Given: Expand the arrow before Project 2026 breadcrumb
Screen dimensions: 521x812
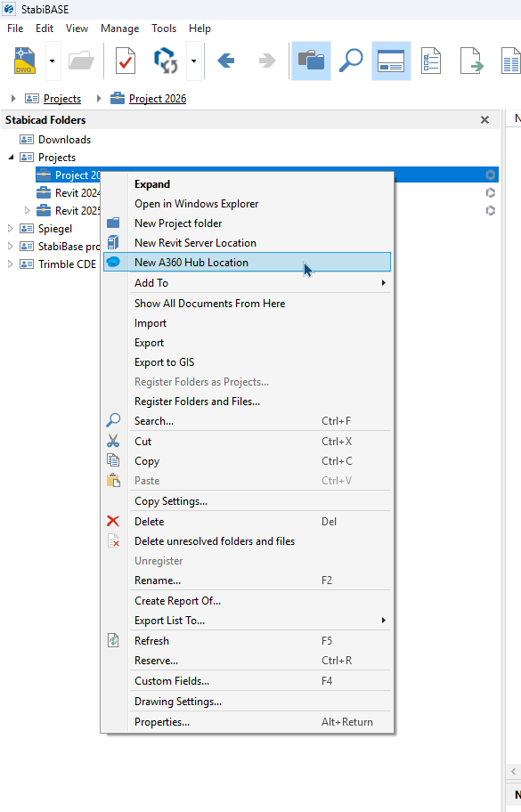Looking at the screenshot, I should [x=98, y=98].
